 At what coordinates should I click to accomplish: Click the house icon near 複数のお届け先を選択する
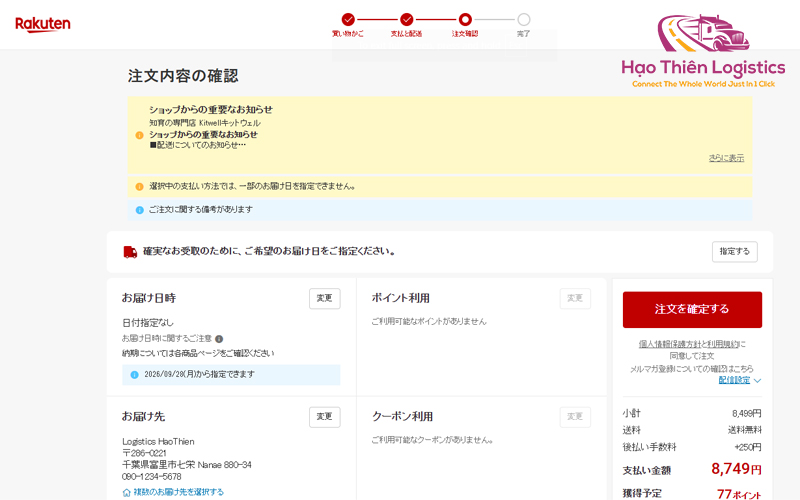[x=127, y=492]
